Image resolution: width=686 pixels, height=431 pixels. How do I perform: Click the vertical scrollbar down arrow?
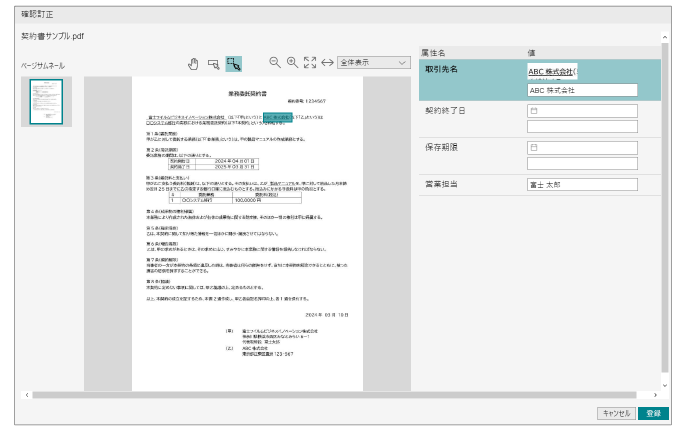(665, 385)
